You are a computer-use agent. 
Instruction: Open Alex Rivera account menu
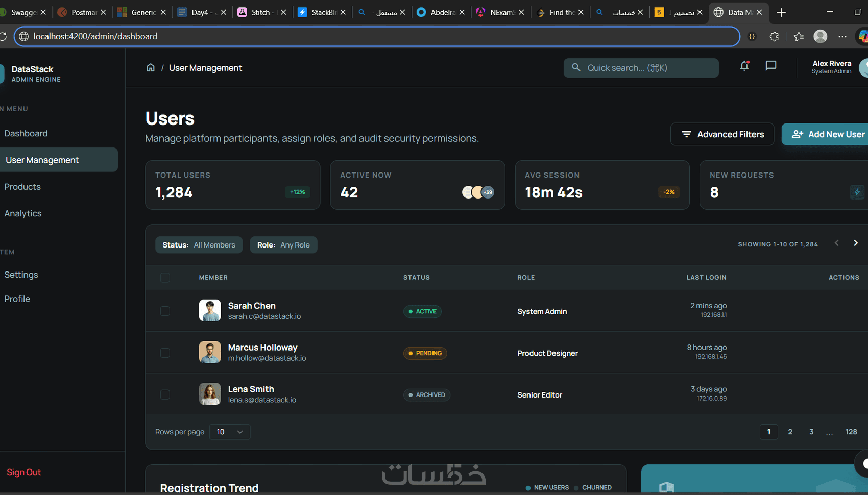(839, 67)
